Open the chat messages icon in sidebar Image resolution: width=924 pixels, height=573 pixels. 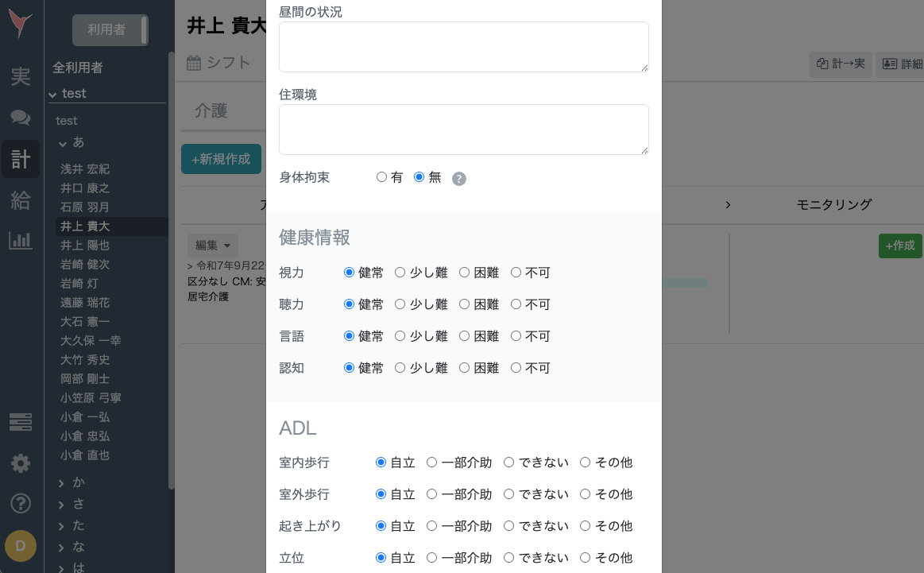21,116
